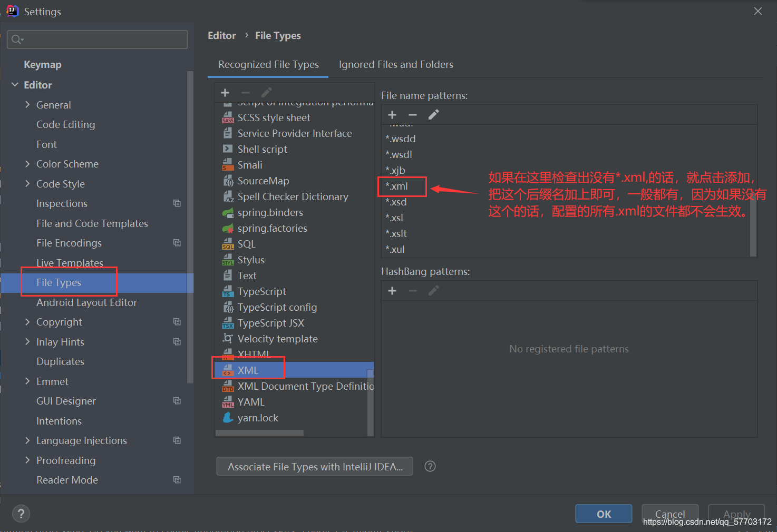Screen dimensions: 777x532
Task: Click the spring.binders leaf icon
Action: (228, 212)
